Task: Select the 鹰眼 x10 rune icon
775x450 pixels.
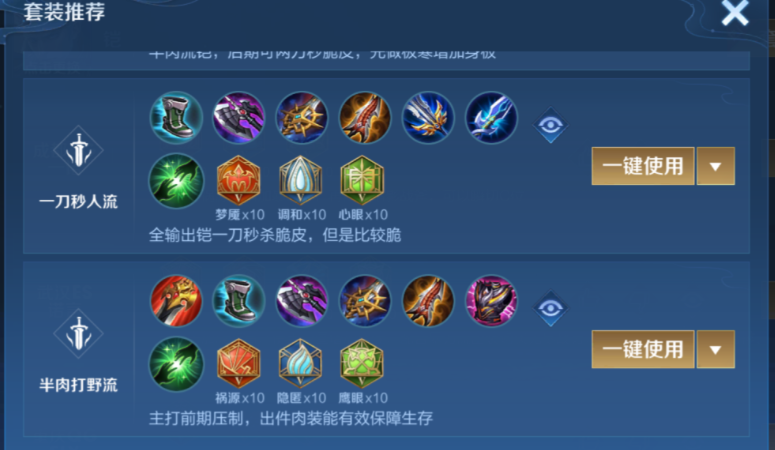Action: point(362,363)
